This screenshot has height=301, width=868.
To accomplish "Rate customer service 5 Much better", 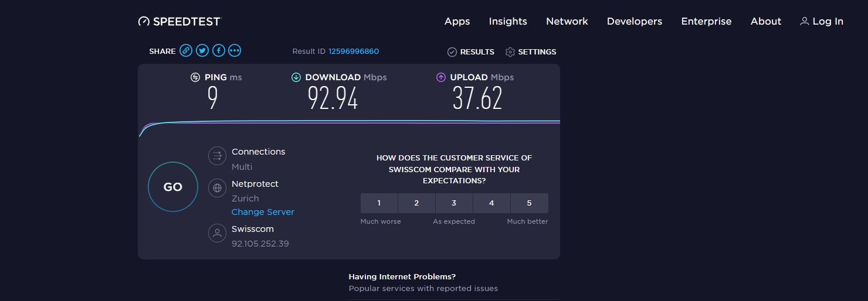I will click(529, 203).
